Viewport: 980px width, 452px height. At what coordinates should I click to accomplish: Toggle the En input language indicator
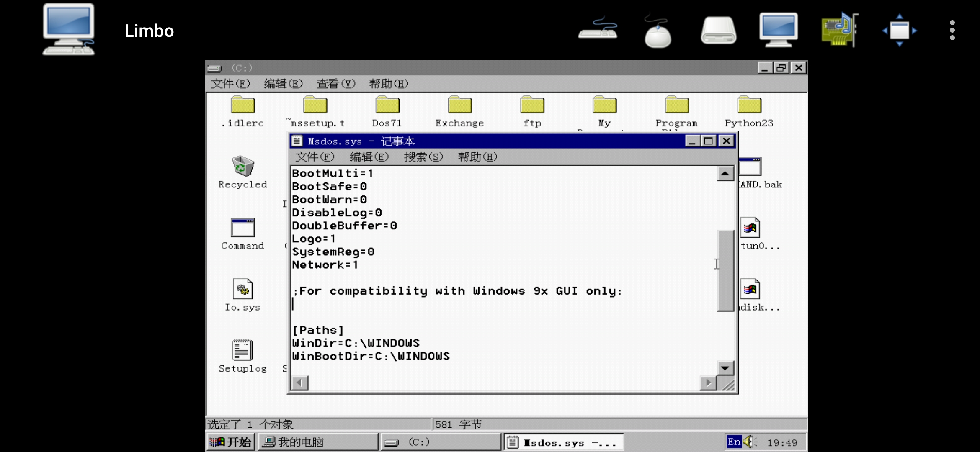pyautogui.click(x=734, y=442)
